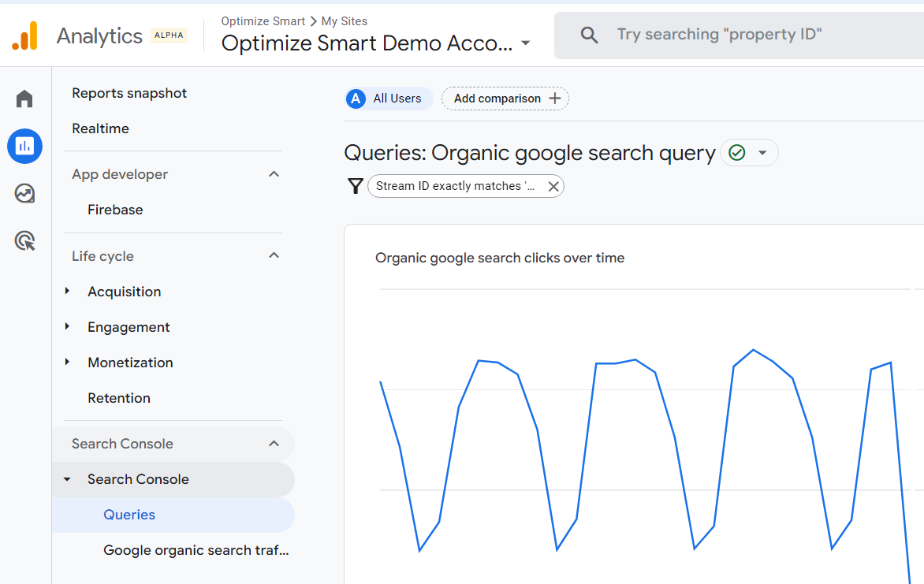Open the Optimize Smart account switcher dropdown
The height and width of the screenshot is (584, 924).
[x=525, y=44]
